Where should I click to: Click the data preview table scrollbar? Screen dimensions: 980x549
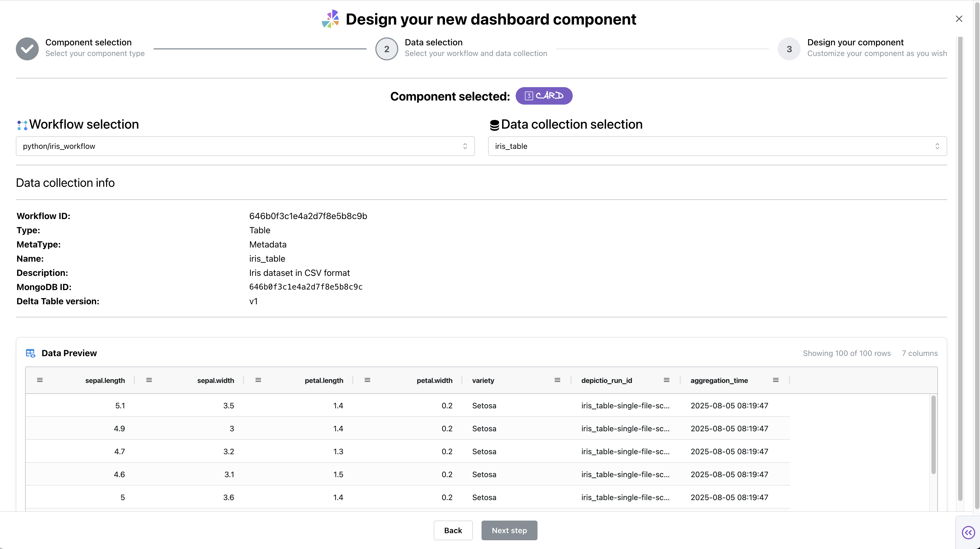pyautogui.click(x=933, y=435)
